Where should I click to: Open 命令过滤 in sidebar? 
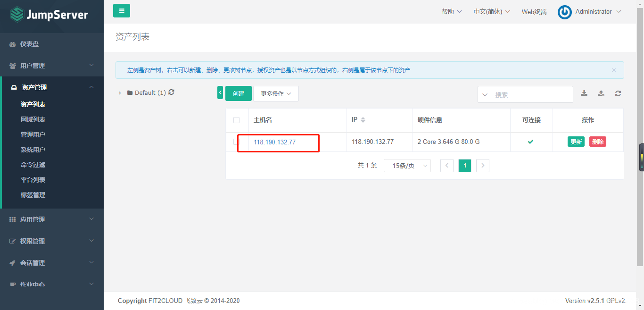point(33,165)
